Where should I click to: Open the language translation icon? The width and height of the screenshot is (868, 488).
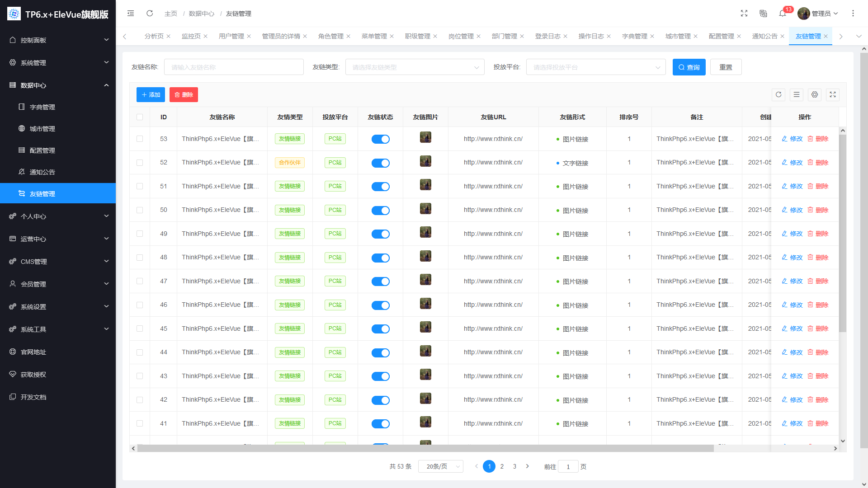pos(763,14)
